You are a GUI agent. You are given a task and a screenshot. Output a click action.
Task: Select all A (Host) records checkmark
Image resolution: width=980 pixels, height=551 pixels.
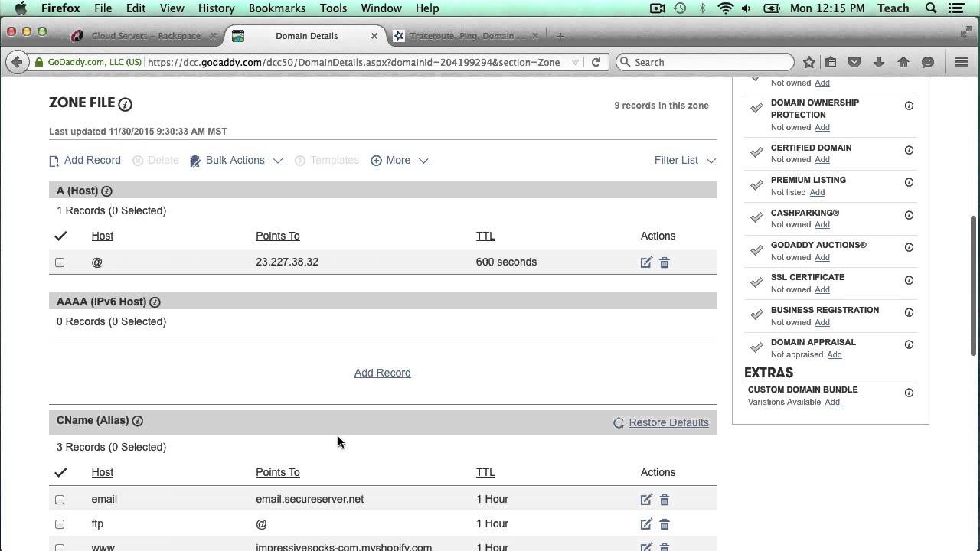click(60, 236)
